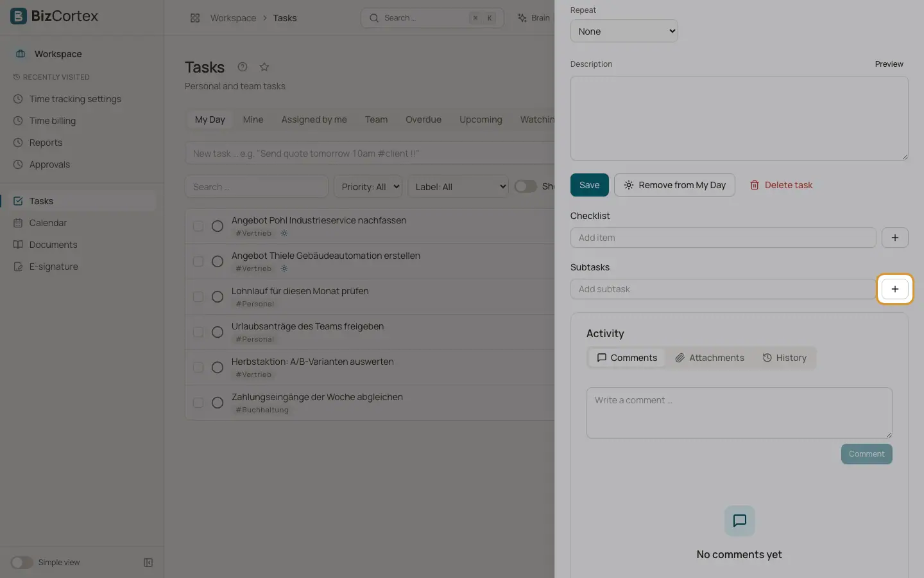Collapse the sidebar with the panel icon
Image resolution: width=924 pixels, height=578 pixels.
148,563
